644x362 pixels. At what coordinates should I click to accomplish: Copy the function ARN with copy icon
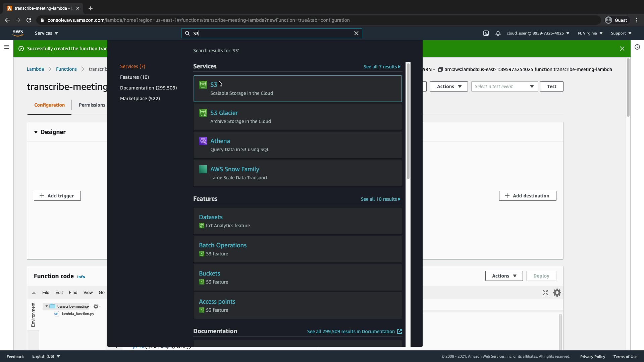(x=440, y=69)
